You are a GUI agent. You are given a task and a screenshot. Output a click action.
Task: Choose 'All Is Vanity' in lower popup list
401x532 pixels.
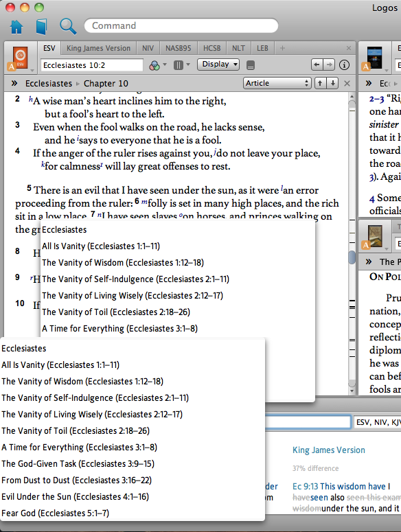(x=60, y=365)
